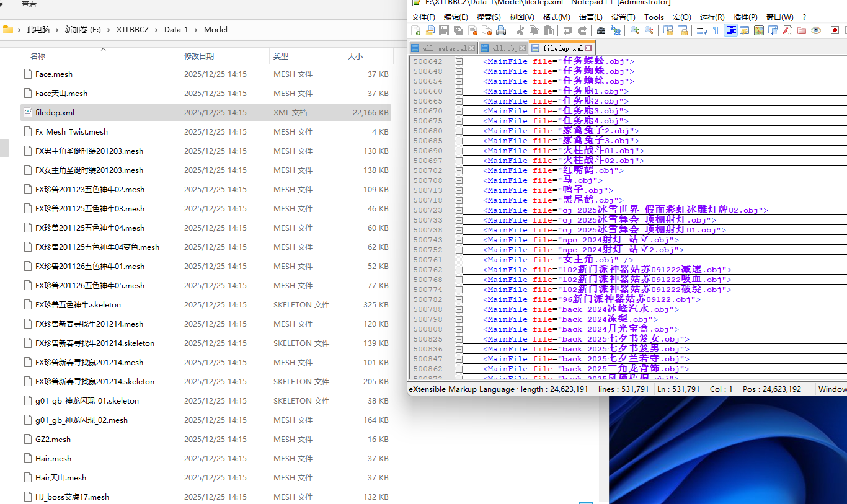Expand the fold marker at line 500702
847x504 pixels.
tap(459, 170)
